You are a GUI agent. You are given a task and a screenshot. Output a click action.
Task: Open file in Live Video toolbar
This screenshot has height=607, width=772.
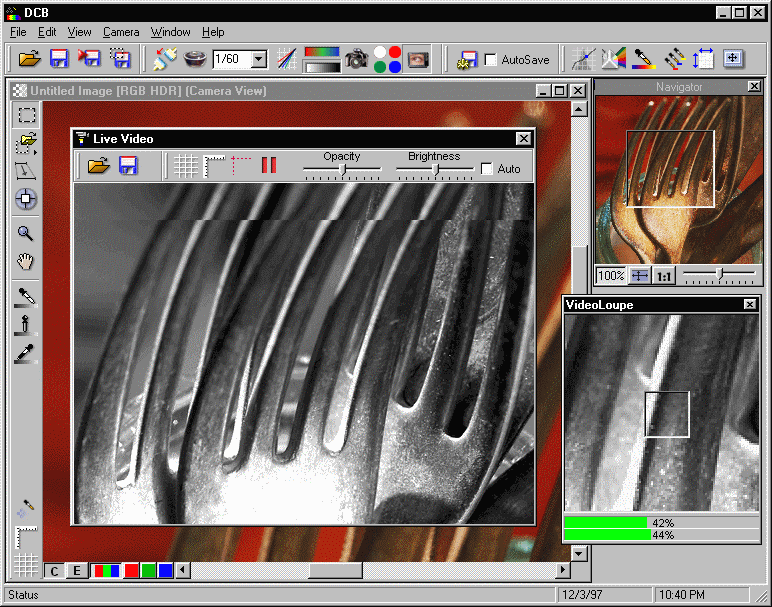(x=98, y=165)
